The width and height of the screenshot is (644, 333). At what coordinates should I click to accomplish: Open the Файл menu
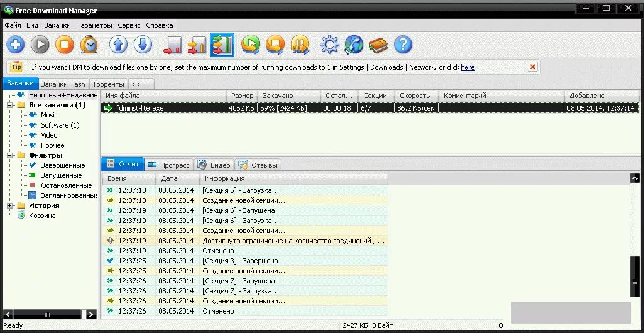[13, 25]
